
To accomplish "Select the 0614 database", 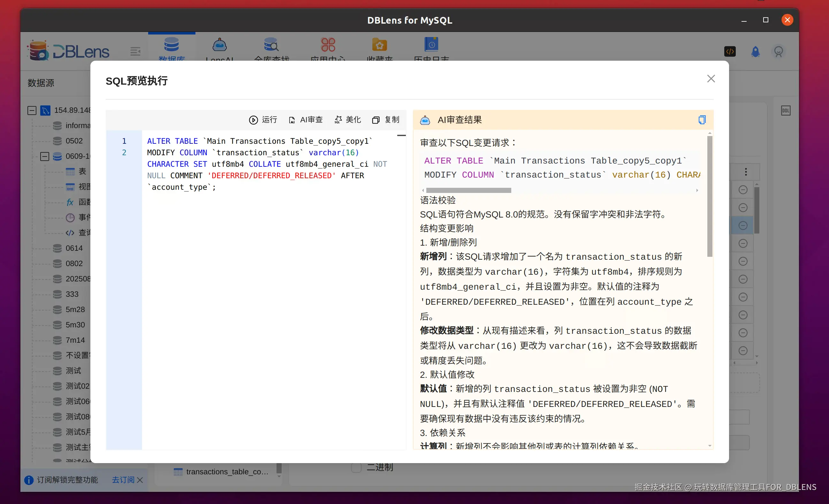I will tap(74, 248).
